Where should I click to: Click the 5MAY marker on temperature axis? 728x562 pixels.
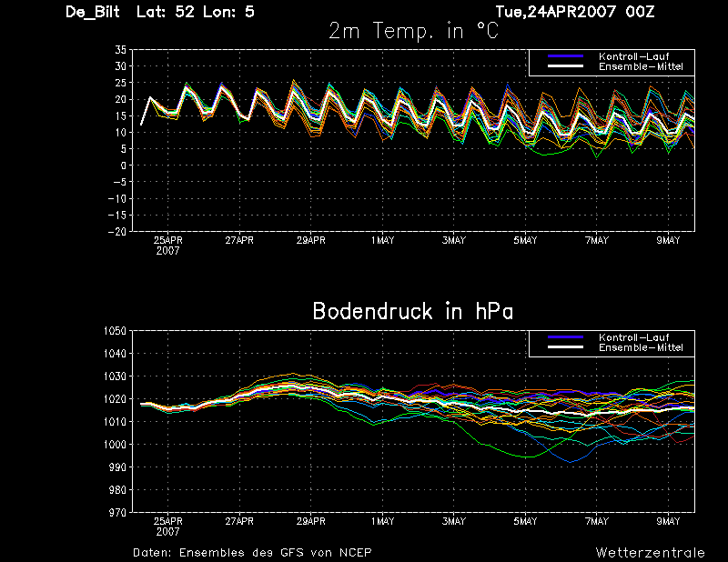pos(525,240)
